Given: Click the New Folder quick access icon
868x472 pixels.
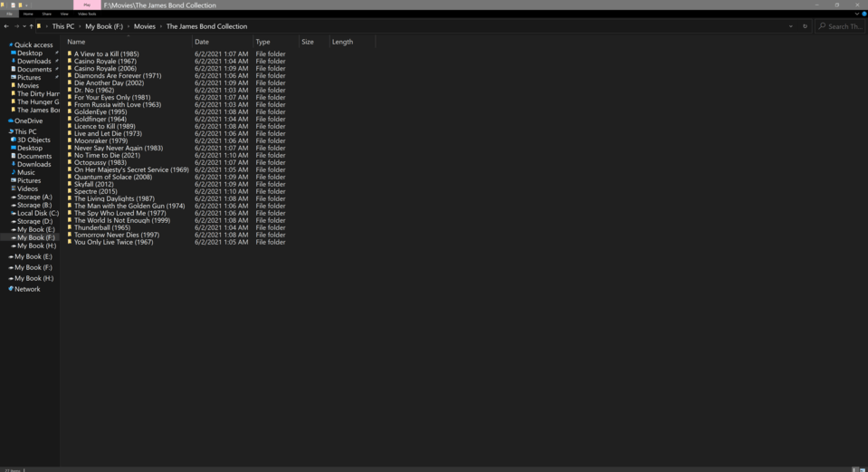Looking at the screenshot, I should pyautogui.click(x=20, y=5).
